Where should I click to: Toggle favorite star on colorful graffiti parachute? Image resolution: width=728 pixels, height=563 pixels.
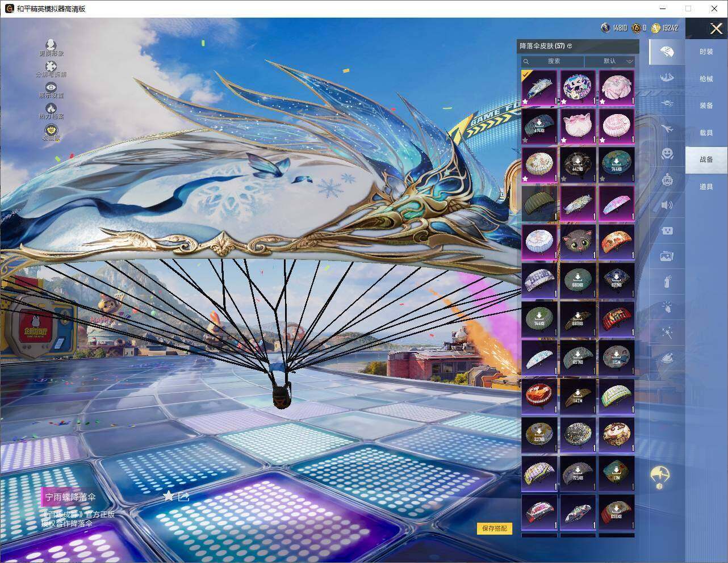coord(564,101)
